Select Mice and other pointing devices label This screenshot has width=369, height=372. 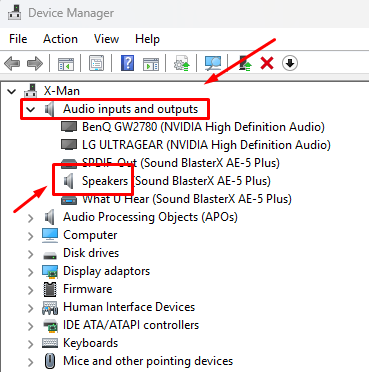[148, 361]
